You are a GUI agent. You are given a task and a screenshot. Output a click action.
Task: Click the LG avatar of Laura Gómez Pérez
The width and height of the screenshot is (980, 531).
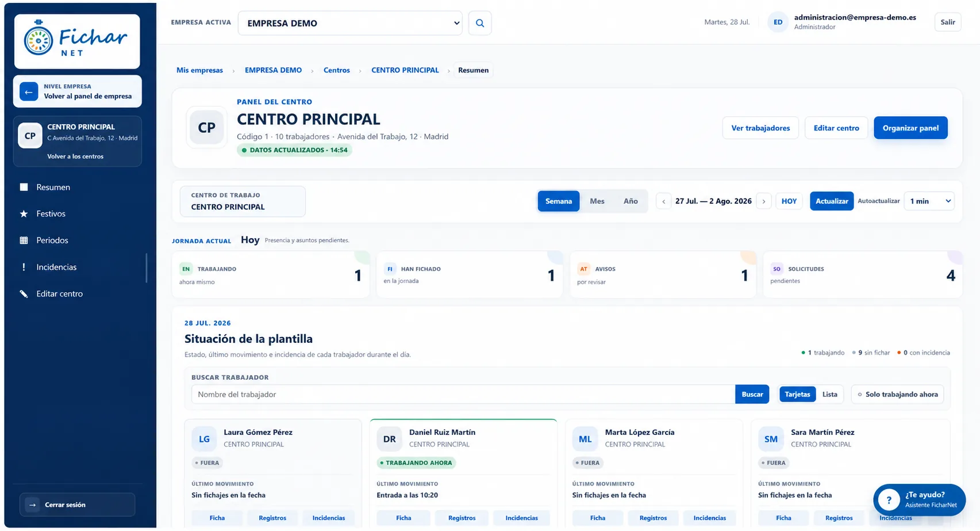coord(204,439)
